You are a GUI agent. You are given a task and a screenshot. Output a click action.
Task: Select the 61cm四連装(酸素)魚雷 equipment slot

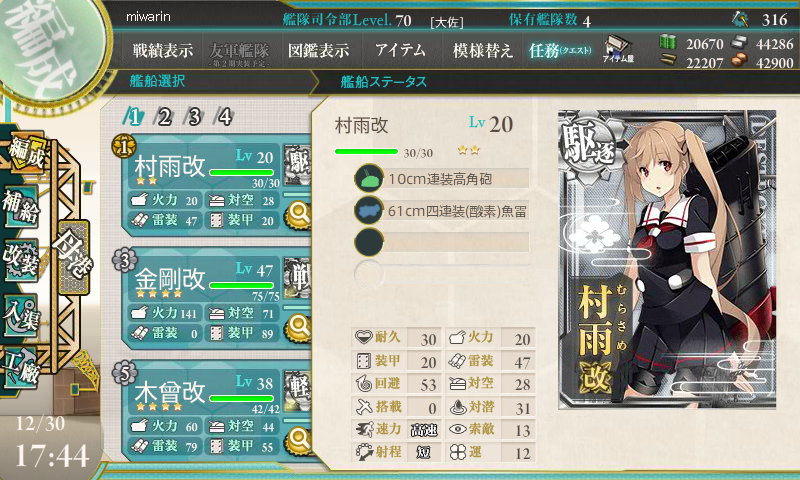coord(442,211)
